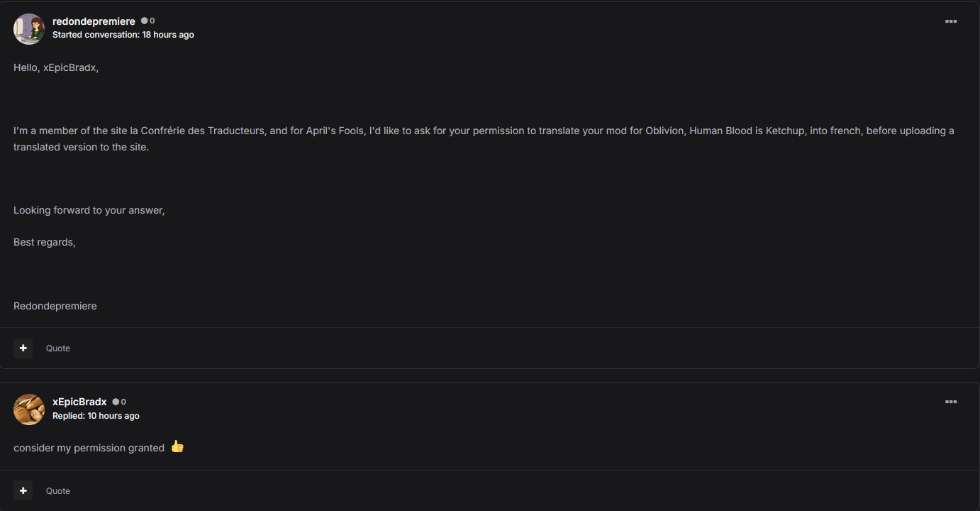This screenshot has width=980, height=511.
Task: Click redondepremiere's profile avatar
Action: click(x=29, y=29)
